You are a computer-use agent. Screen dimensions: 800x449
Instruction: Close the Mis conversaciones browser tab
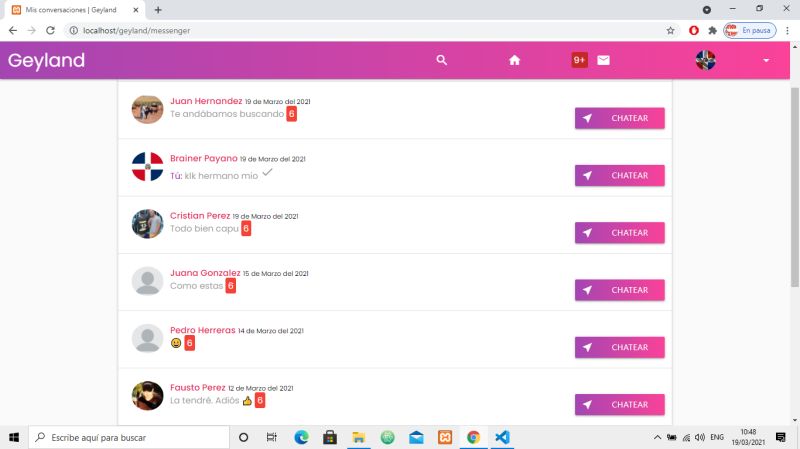pos(136,10)
